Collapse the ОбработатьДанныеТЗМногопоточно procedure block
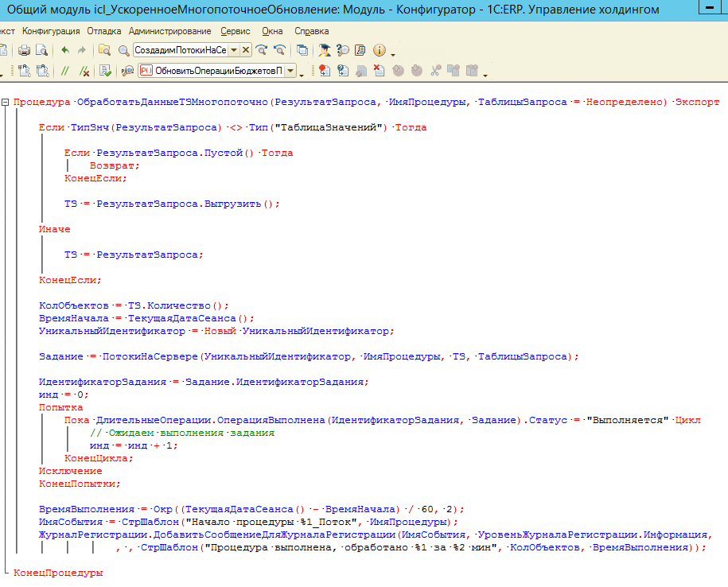 [x=5, y=102]
